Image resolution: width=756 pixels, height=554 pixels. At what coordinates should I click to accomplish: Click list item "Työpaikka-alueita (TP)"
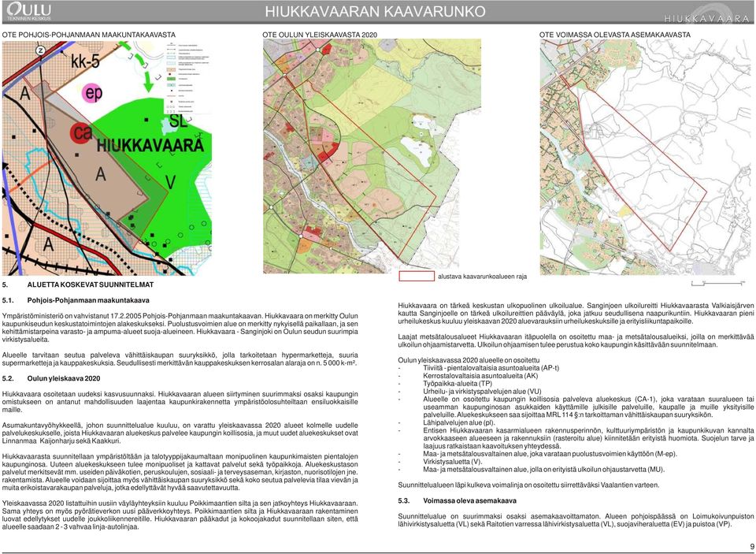(458, 383)
